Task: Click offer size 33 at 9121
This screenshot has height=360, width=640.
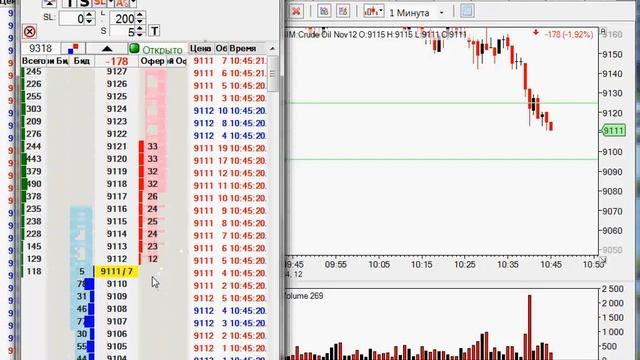Action: click(x=153, y=146)
